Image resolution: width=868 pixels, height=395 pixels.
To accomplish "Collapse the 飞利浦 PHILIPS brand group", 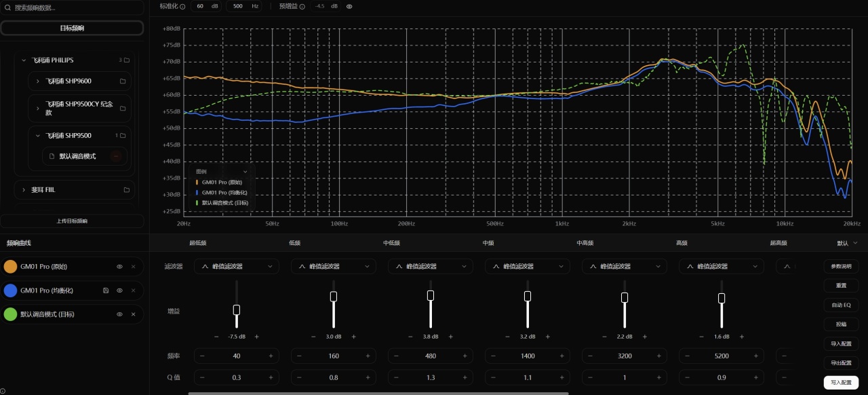I will click(x=24, y=60).
